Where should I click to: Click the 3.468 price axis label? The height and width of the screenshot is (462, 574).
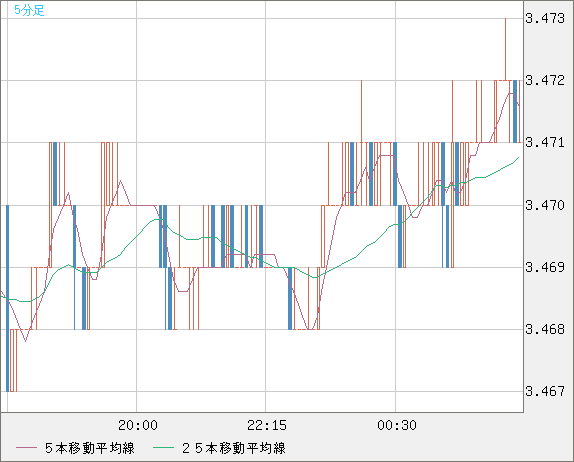pos(545,329)
